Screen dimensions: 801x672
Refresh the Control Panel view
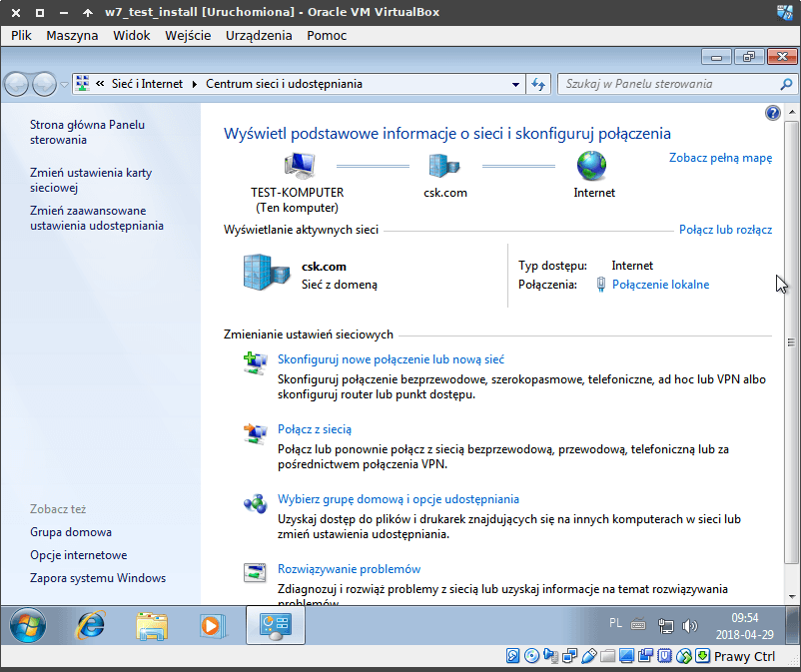[x=538, y=84]
